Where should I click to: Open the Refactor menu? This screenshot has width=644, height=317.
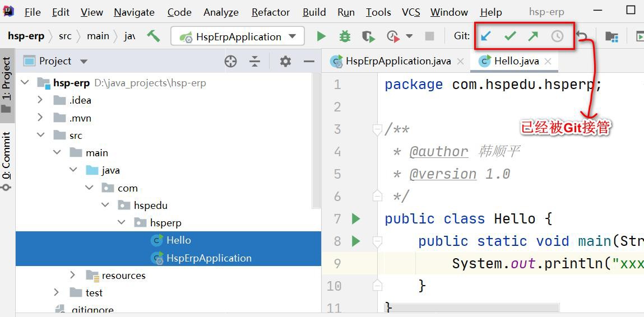[x=271, y=12]
